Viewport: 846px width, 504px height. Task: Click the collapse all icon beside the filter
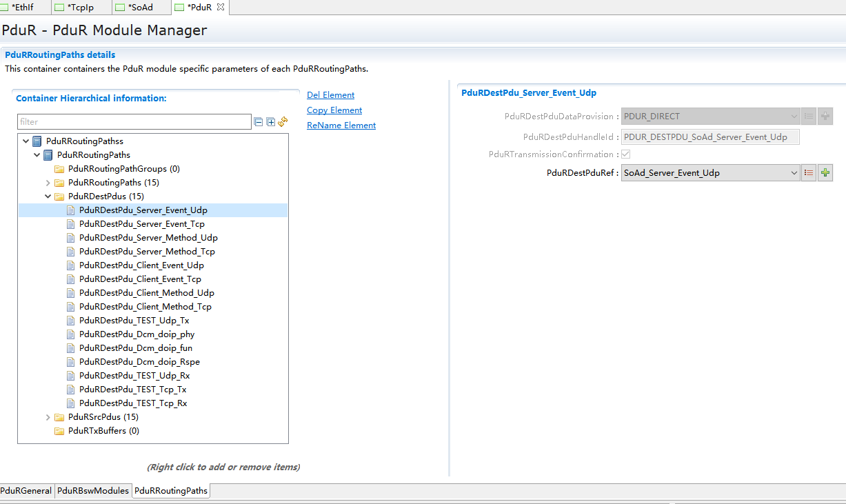pyautogui.click(x=259, y=122)
